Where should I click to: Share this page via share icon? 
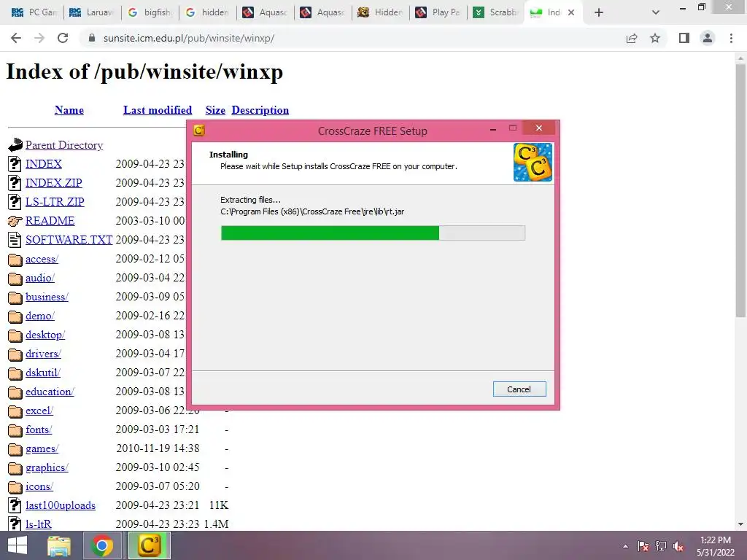coord(632,38)
